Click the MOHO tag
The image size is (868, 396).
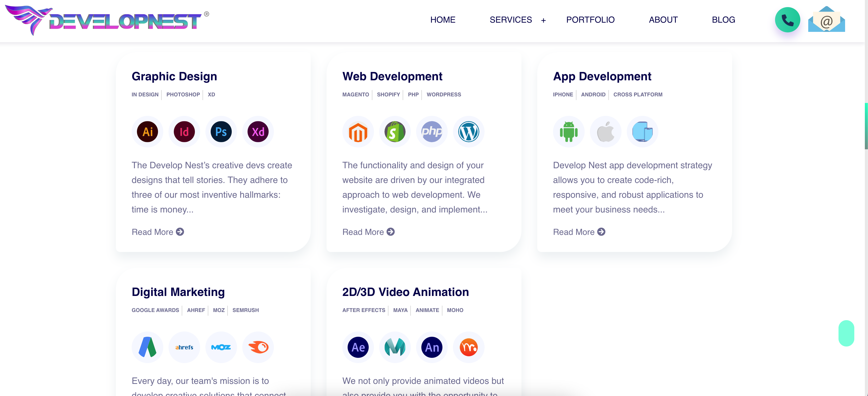pos(455,310)
